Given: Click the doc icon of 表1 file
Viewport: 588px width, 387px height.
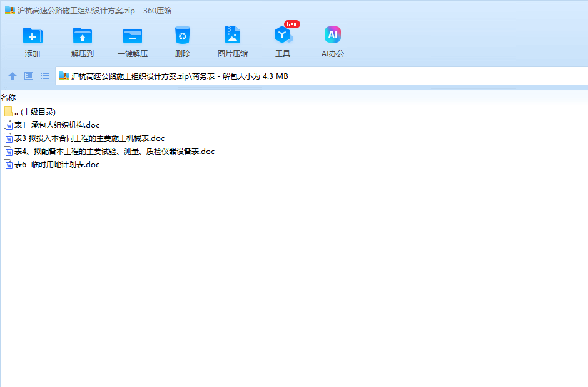Looking at the screenshot, I should click(x=8, y=125).
